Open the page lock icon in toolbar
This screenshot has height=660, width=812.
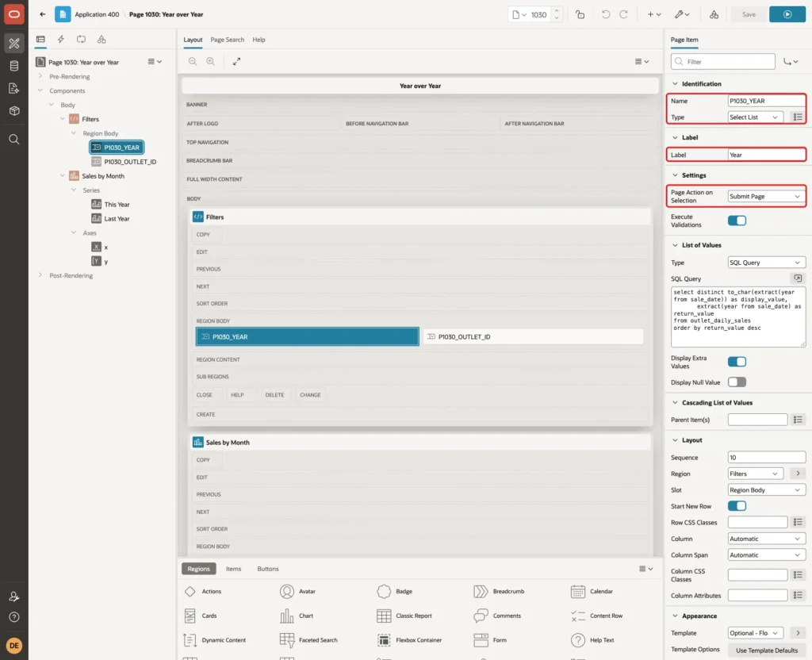coord(580,14)
